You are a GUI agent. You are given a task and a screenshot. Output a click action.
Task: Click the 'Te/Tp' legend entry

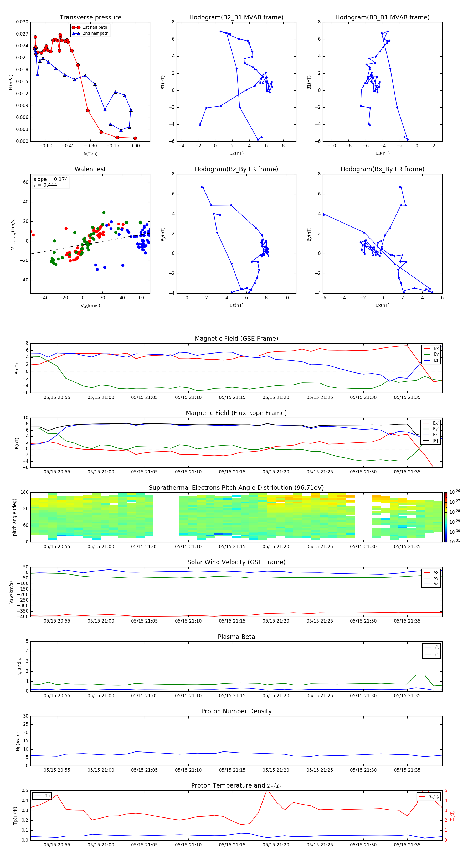[x=429, y=796]
